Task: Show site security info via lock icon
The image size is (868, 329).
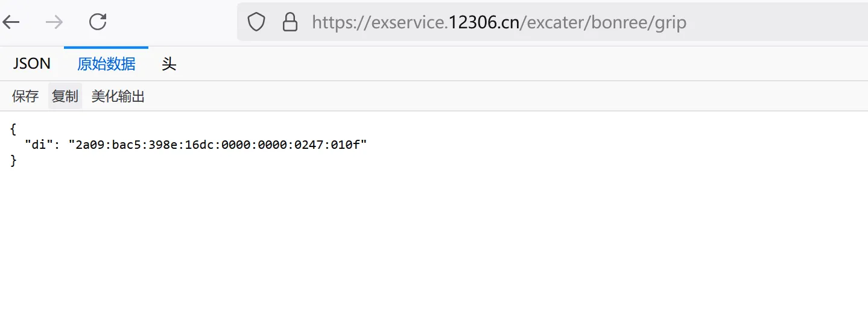Action: point(290,23)
